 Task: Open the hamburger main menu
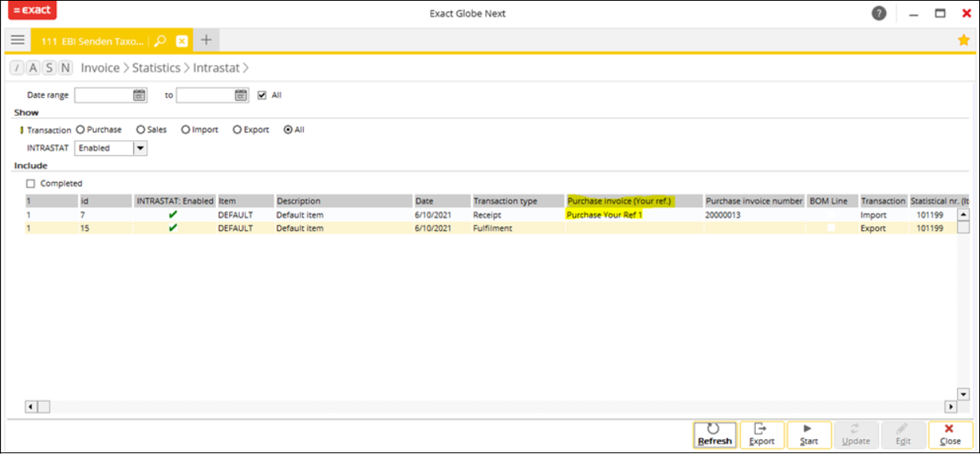point(17,40)
